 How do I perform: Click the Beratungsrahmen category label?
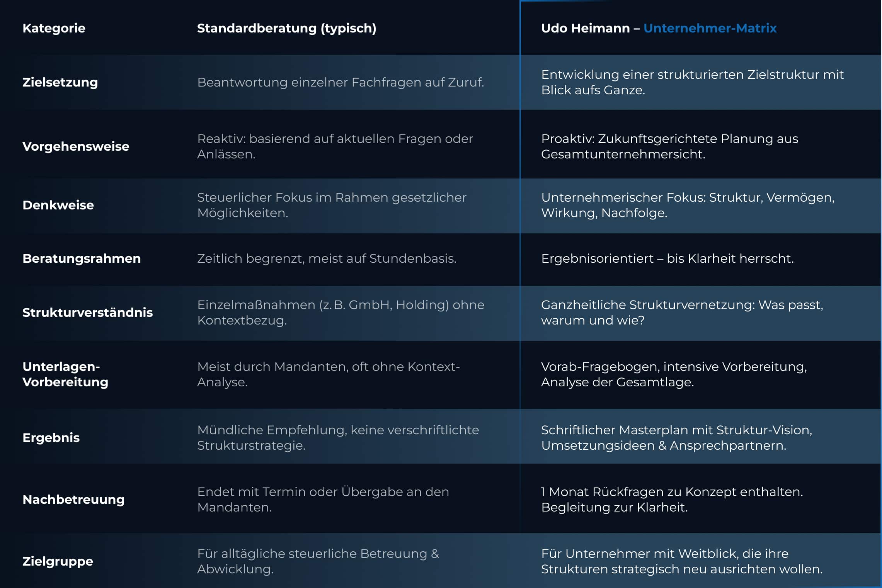[82, 258]
